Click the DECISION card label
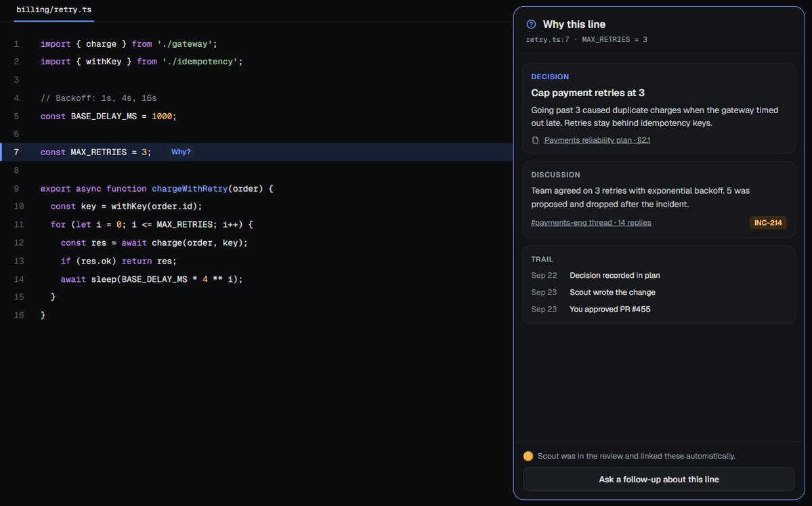 click(550, 77)
